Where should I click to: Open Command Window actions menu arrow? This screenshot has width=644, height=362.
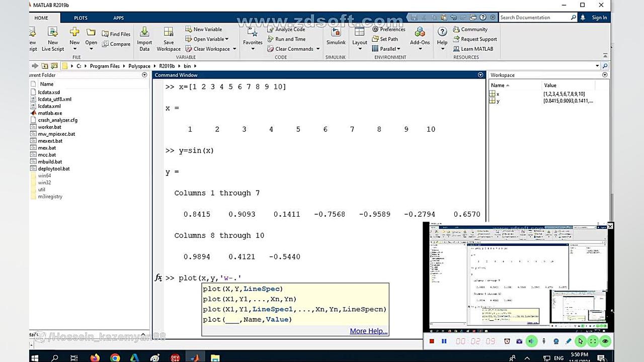(480, 75)
